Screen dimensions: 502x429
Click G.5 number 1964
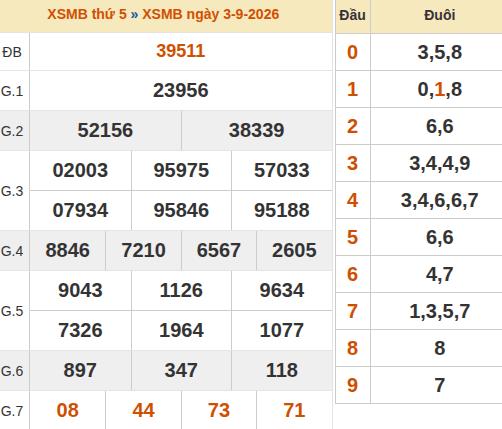(x=181, y=330)
